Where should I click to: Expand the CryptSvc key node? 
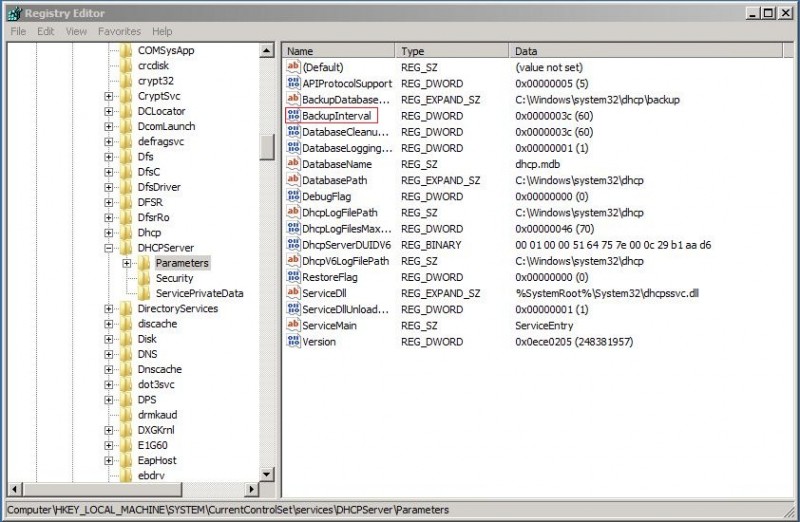108,96
